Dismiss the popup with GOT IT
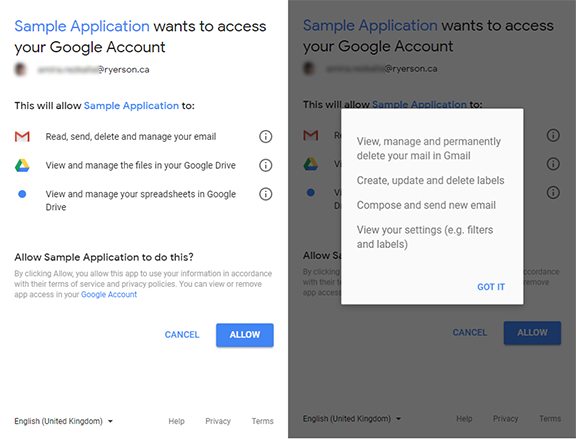576x439 pixels. click(491, 287)
